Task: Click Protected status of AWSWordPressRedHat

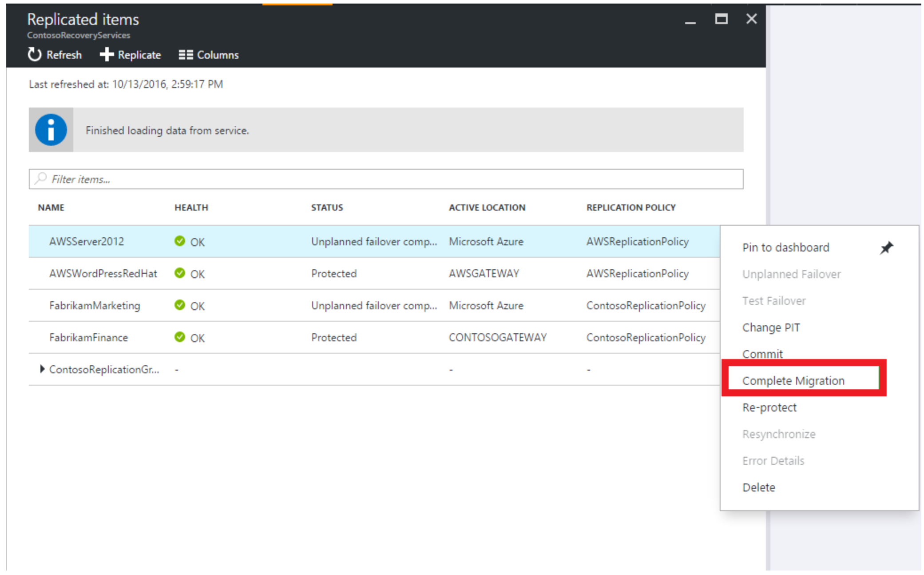Action: pos(334,273)
